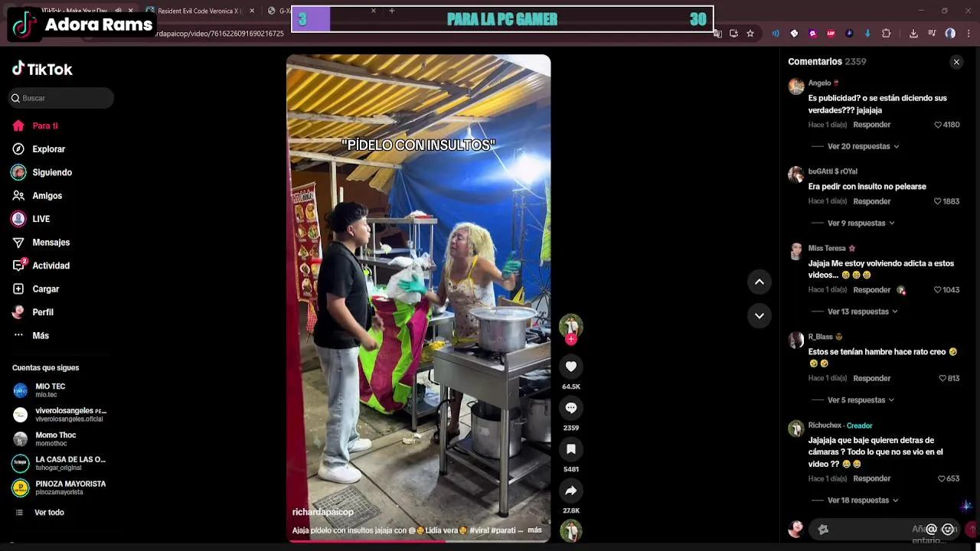
Task: Go to next video with down arrow
Action: (759, 315)
